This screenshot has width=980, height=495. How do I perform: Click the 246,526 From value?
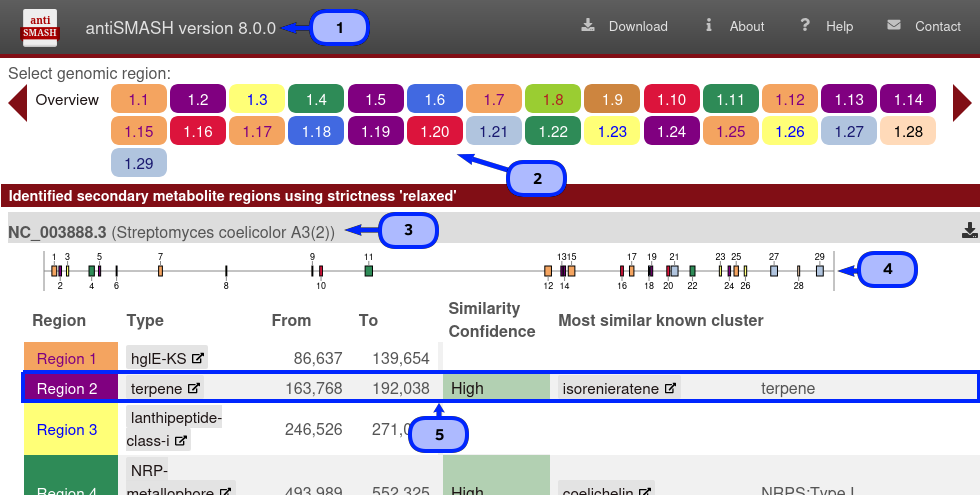[314, 429]
